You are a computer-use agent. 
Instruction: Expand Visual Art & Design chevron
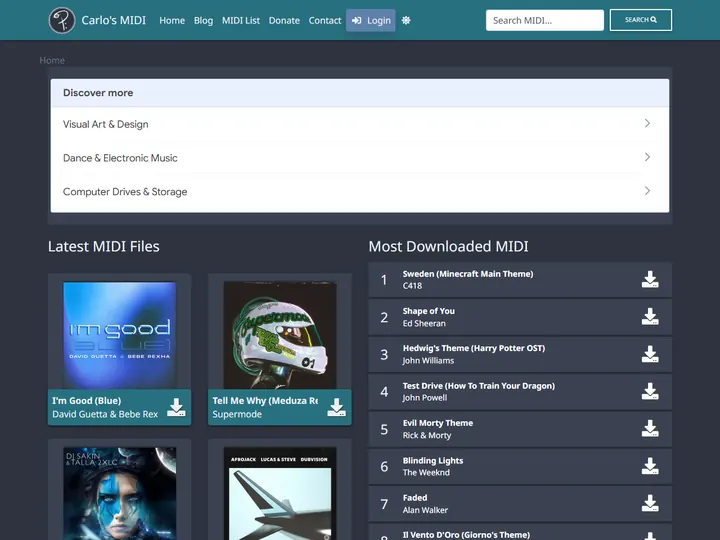[x=647, y=123]
